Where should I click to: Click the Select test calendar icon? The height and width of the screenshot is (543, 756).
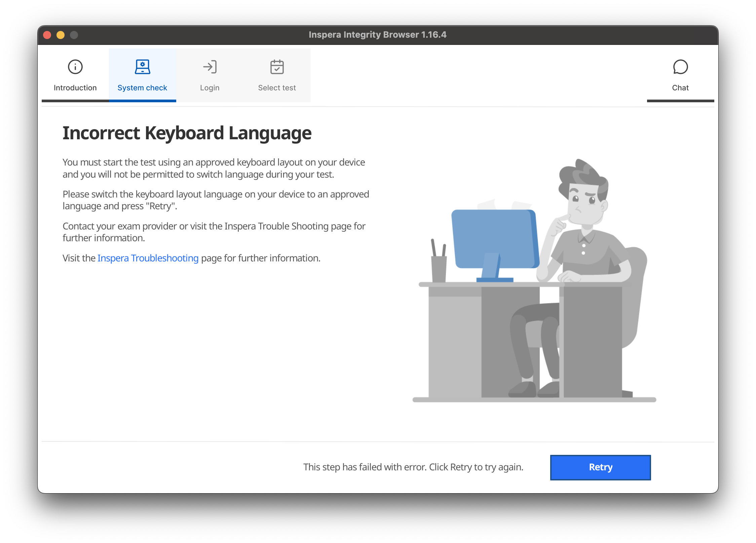pyautogui.click(x=277, y=67)
